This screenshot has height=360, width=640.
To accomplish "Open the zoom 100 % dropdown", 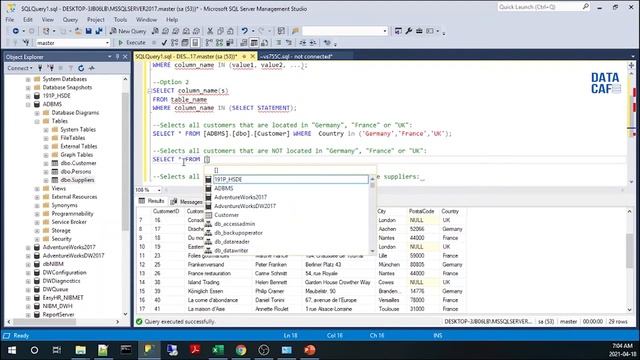I will coord(159,190).
